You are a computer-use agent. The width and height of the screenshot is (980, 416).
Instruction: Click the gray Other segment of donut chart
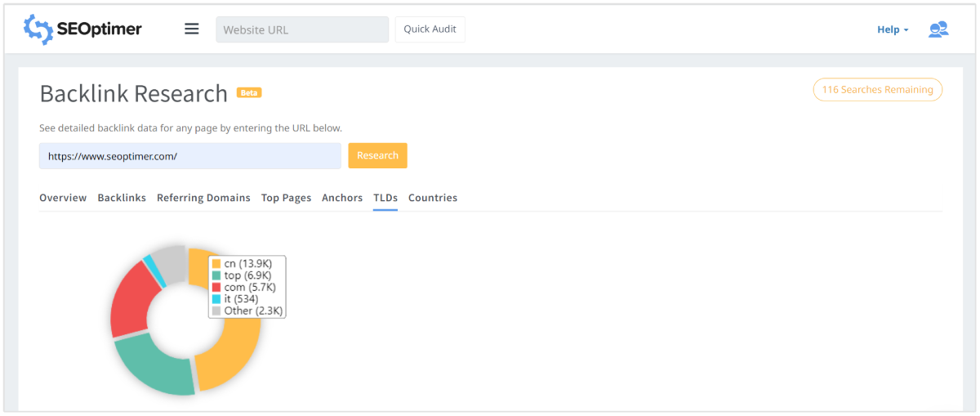(171, 258)
